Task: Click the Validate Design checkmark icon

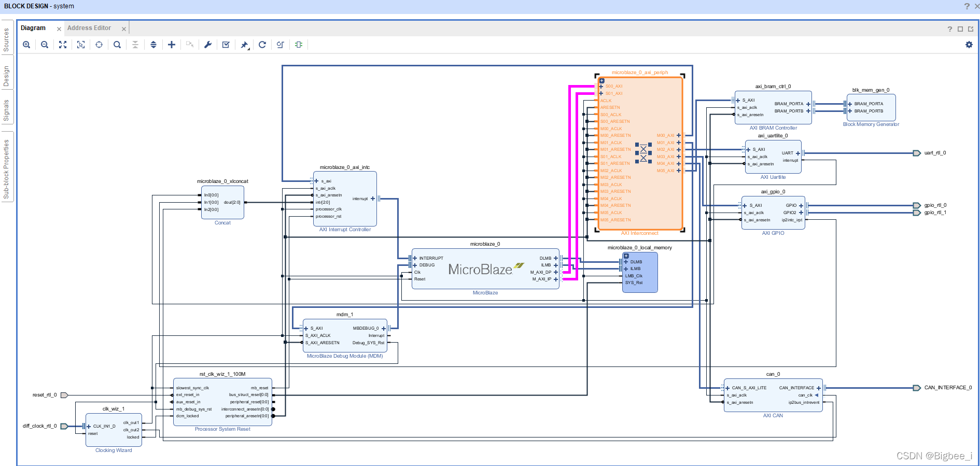Action: (x=226, y=45)
